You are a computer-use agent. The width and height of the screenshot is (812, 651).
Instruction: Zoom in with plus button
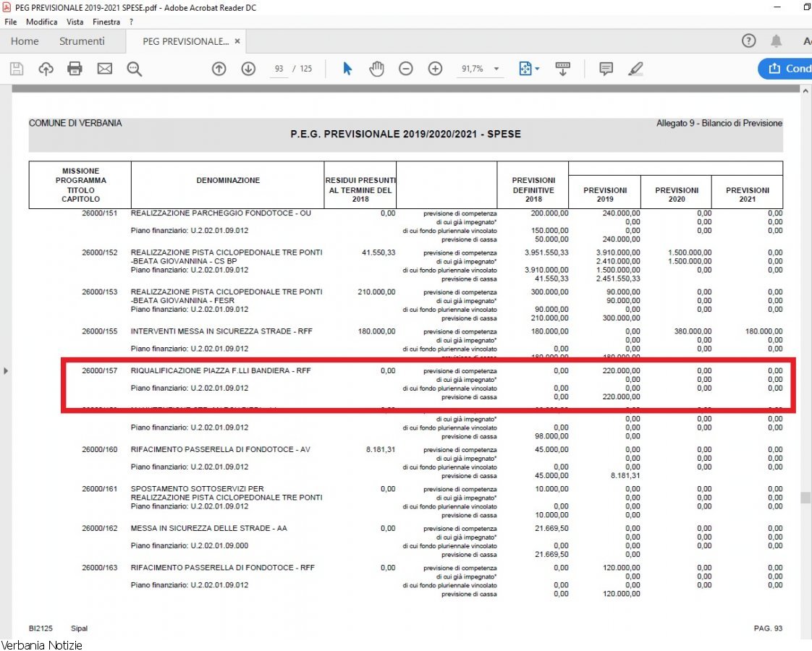click(435, 69)
